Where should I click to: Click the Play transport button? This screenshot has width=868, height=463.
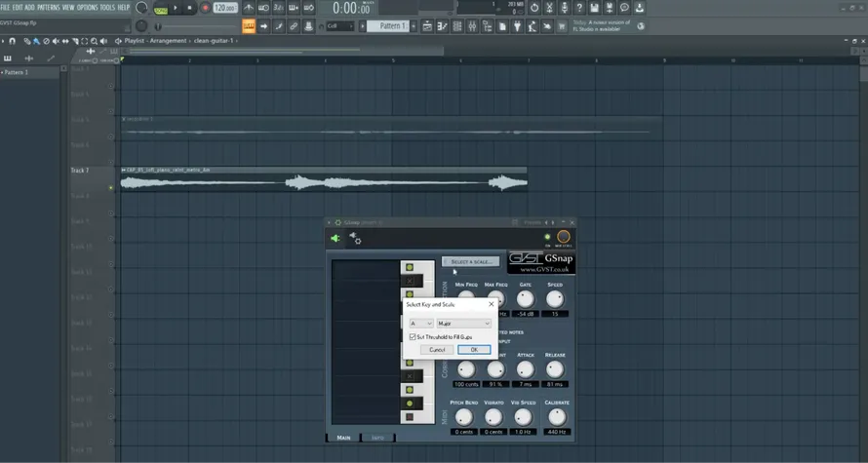coord(176,8)
